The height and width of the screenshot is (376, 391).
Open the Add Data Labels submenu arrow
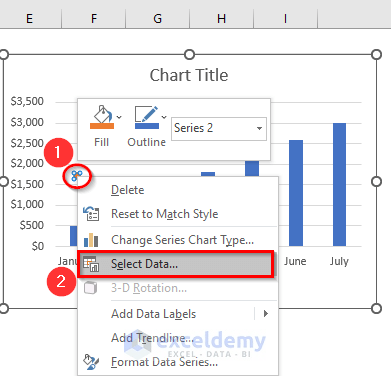click(x=266, y=314)
